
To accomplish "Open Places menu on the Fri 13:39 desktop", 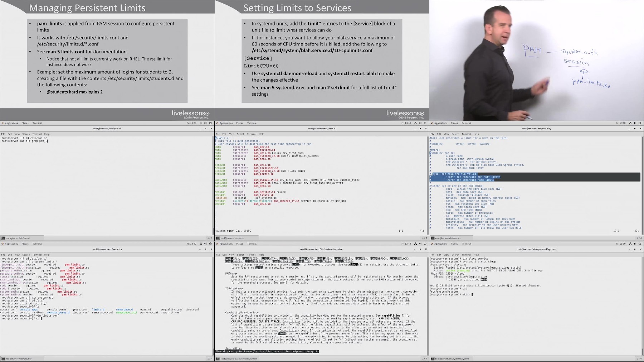I will (x=240, y=123).
